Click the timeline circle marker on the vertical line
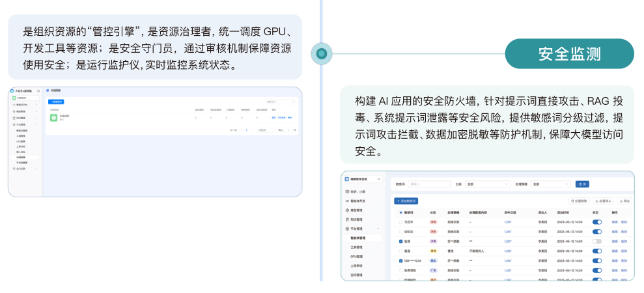644x293 pixels. click(321, 53)
